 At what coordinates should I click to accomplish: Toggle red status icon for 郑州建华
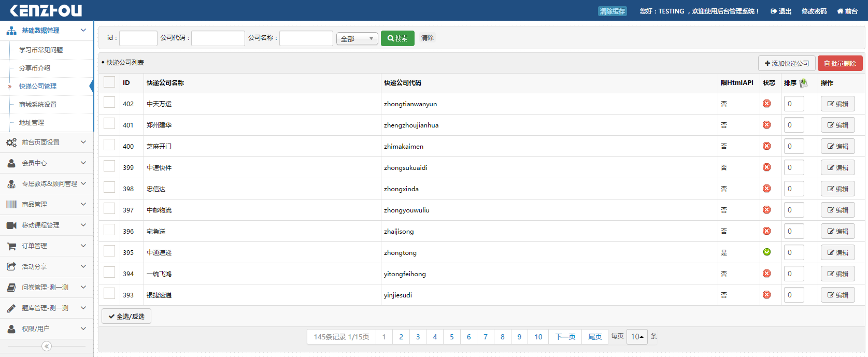click(x=767, y=125)
